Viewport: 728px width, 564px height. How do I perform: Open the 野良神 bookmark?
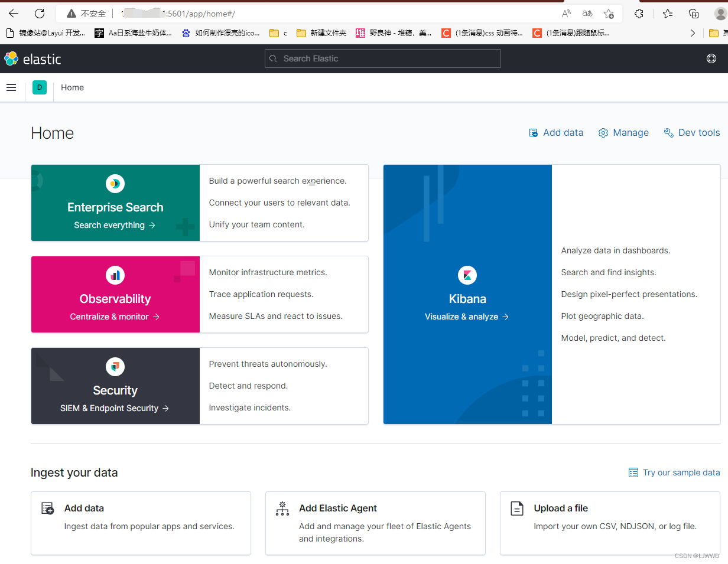click(394, 33)
